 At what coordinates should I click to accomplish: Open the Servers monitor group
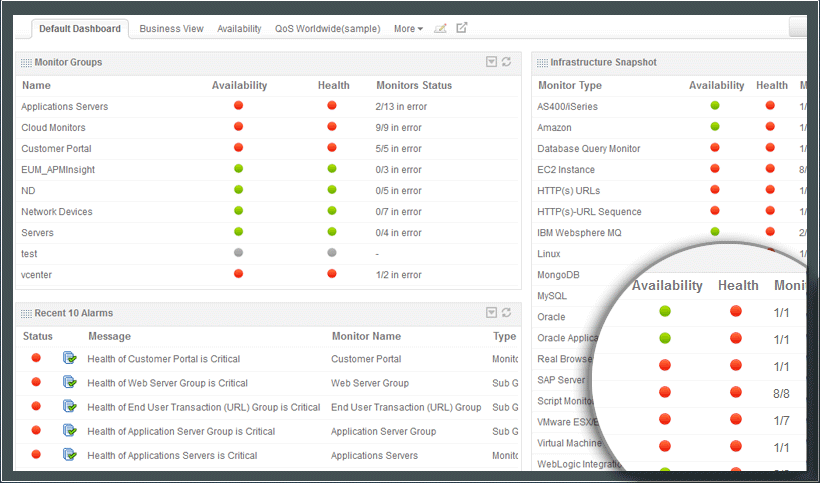click(37, 233)
